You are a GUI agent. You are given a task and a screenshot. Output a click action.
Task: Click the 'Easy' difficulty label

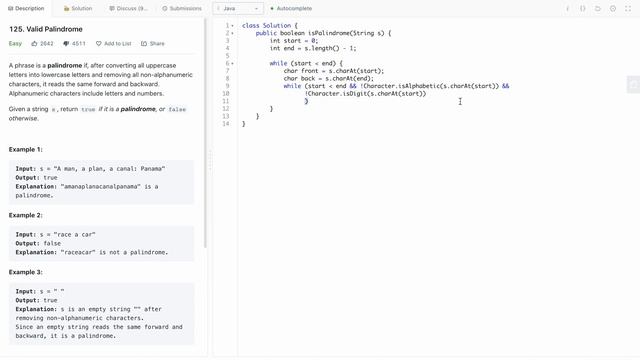click(15, 44)
